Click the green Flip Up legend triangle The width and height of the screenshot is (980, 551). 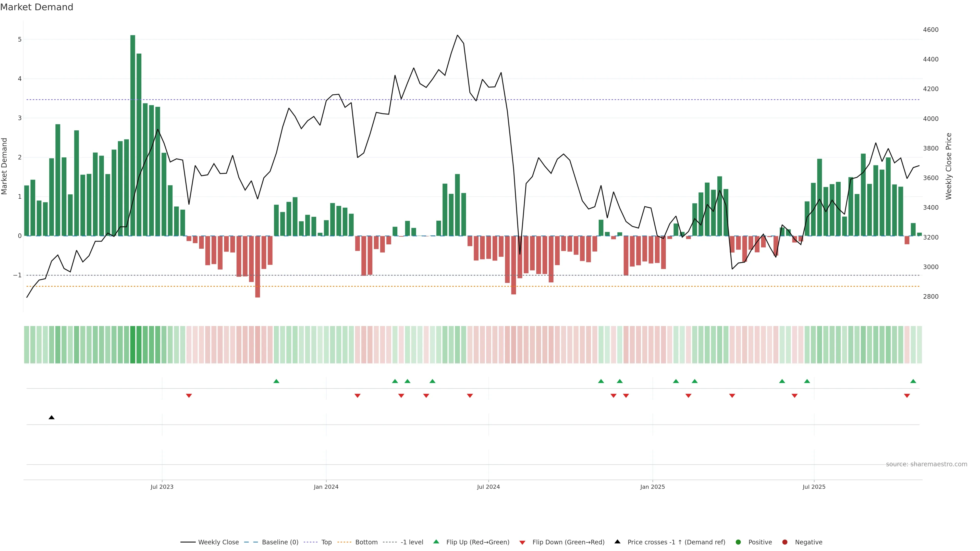tap(436, 542)
